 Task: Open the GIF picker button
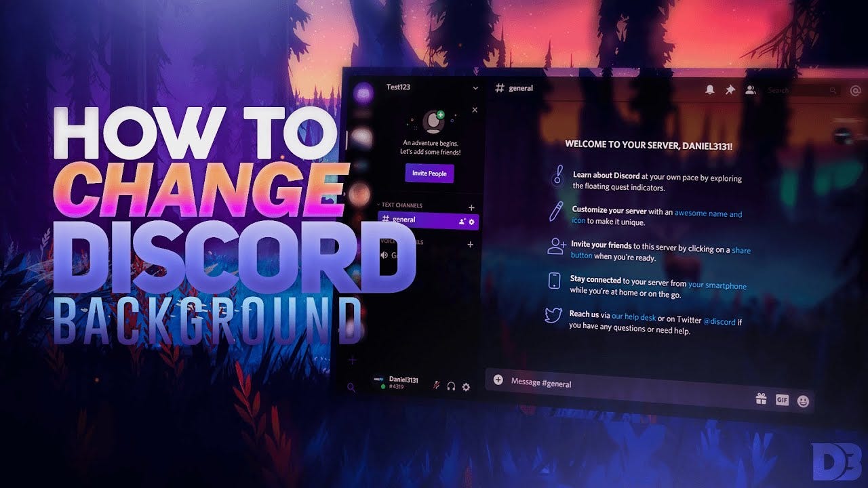point(782,400)
